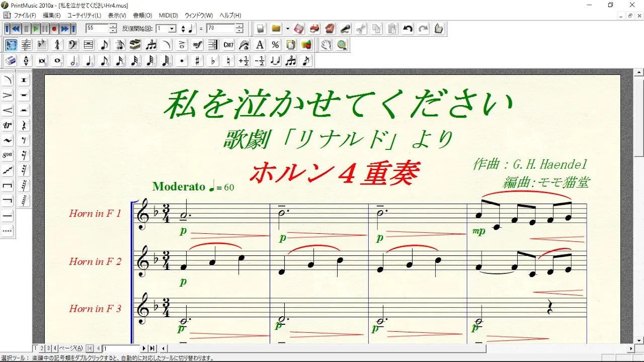644x362 pixels.
Task: Select the Hand Grabber tool
Action: coord(327,45)
